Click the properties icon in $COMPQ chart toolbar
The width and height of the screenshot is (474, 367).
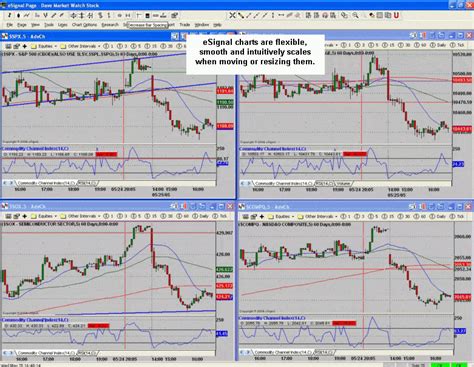[x=253, y=217]
